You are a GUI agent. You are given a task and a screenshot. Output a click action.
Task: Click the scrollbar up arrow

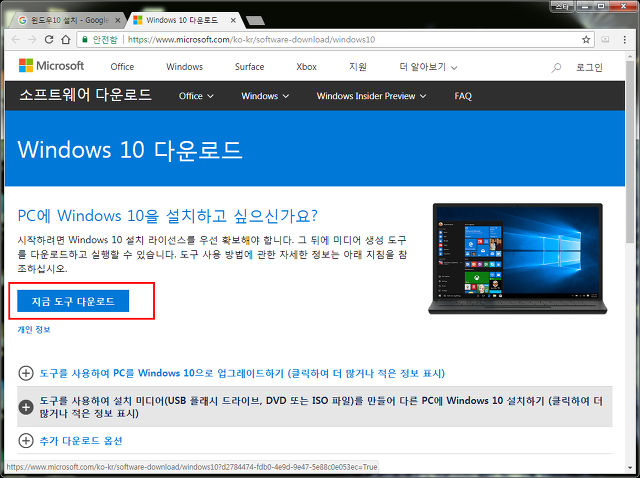631,56
